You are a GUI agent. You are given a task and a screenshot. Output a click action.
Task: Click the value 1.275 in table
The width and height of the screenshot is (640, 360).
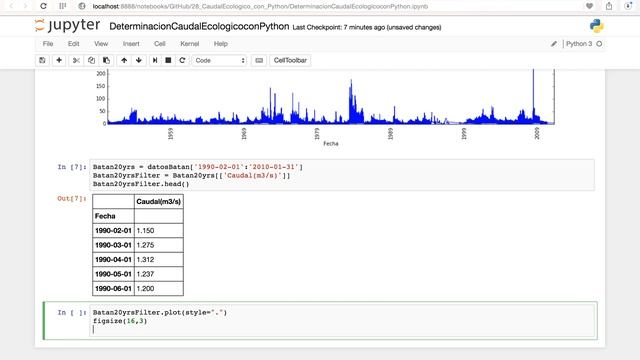point(145,245)
